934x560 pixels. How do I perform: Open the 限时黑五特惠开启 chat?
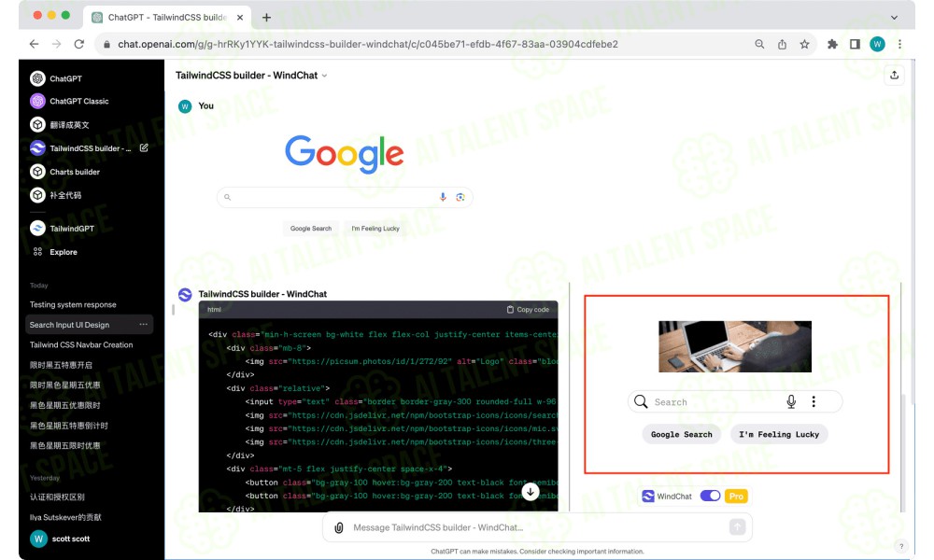(62, 365)
